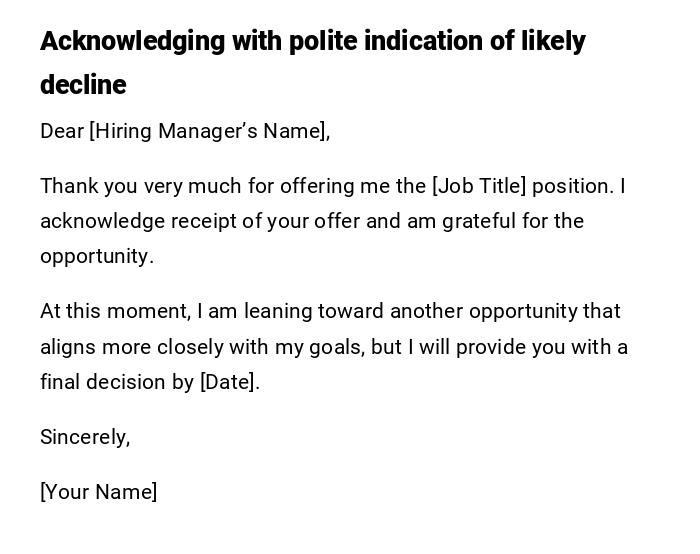Click the word "decline" in the heading
This screenshot has width=700, height=554.
click(83, 86)
